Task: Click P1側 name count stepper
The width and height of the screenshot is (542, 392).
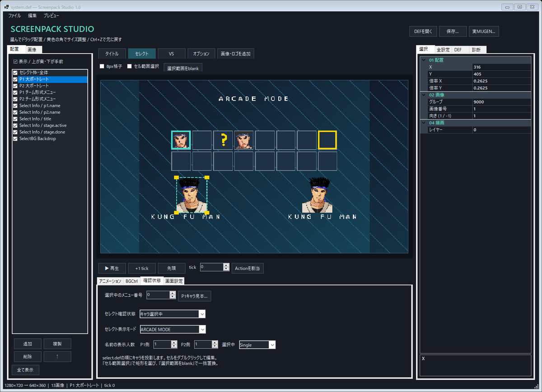Action: 174,344
